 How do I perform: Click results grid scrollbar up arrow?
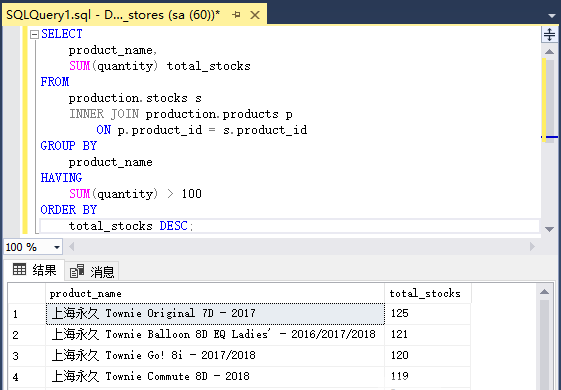(x=544, y=292)
